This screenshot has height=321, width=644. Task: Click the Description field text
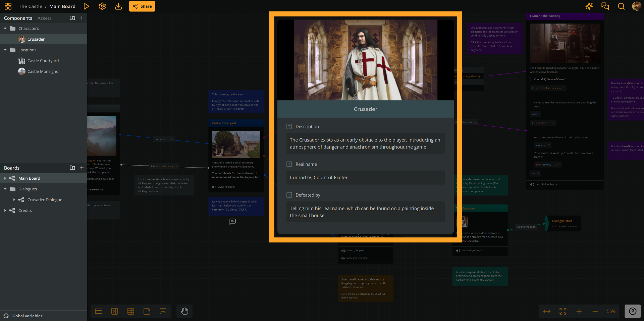tap(366, 143)
